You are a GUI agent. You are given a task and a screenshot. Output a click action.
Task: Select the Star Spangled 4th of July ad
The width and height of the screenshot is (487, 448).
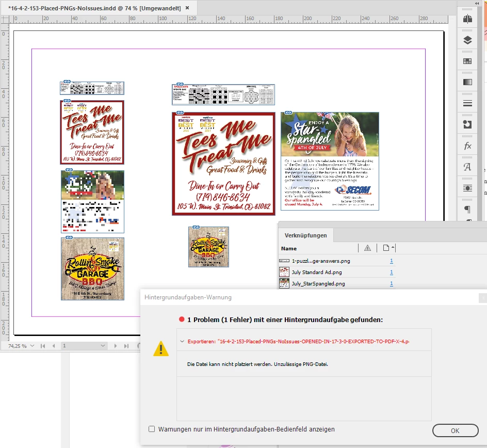(x=330, y=161)
